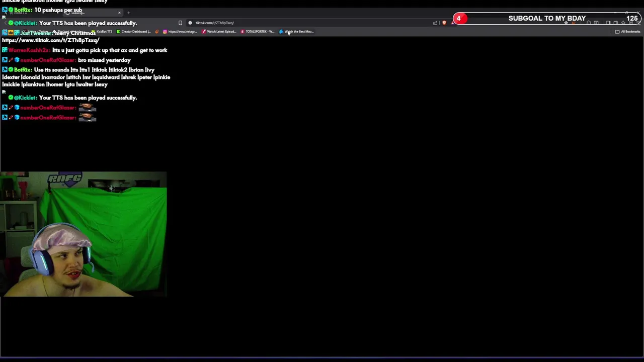
Task: Open a new browser tab with plus
Action: [129, 13]
